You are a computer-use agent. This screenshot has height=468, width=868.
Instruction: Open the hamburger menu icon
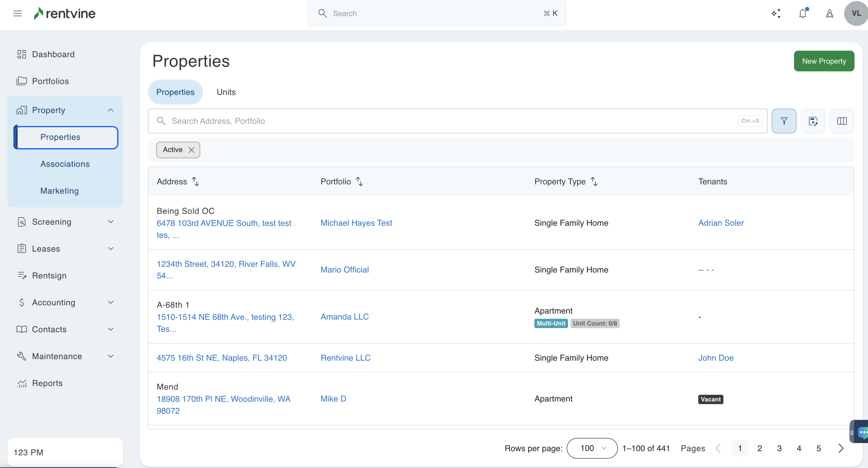point(17,13)
